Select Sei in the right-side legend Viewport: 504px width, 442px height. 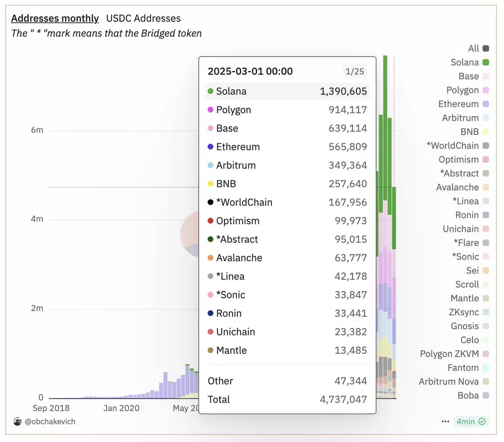[478, 270]
